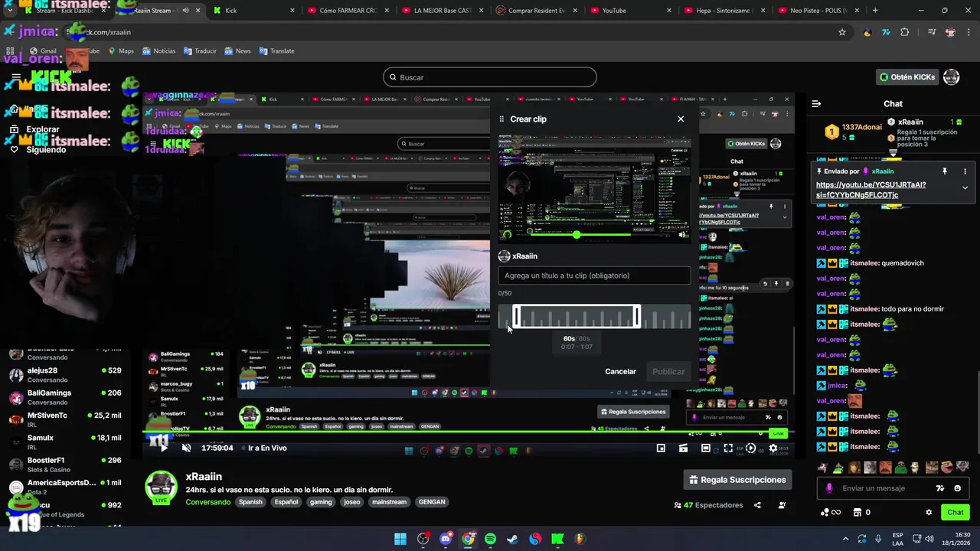Viewport: 980px width, 551px height.
Task: Click the Cancelar button in clip dialog
Action: click(x=620, y=371)
